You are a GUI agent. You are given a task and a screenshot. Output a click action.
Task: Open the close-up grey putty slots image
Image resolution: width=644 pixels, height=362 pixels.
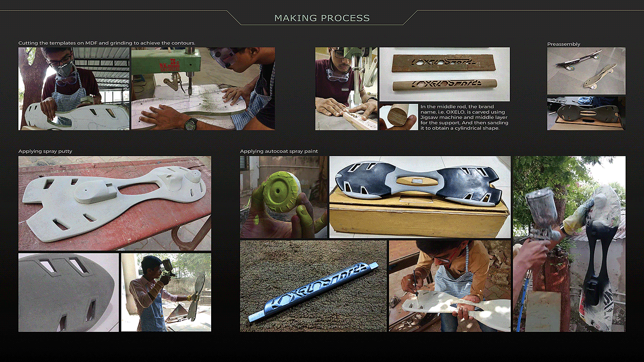(x=69, y=292)
